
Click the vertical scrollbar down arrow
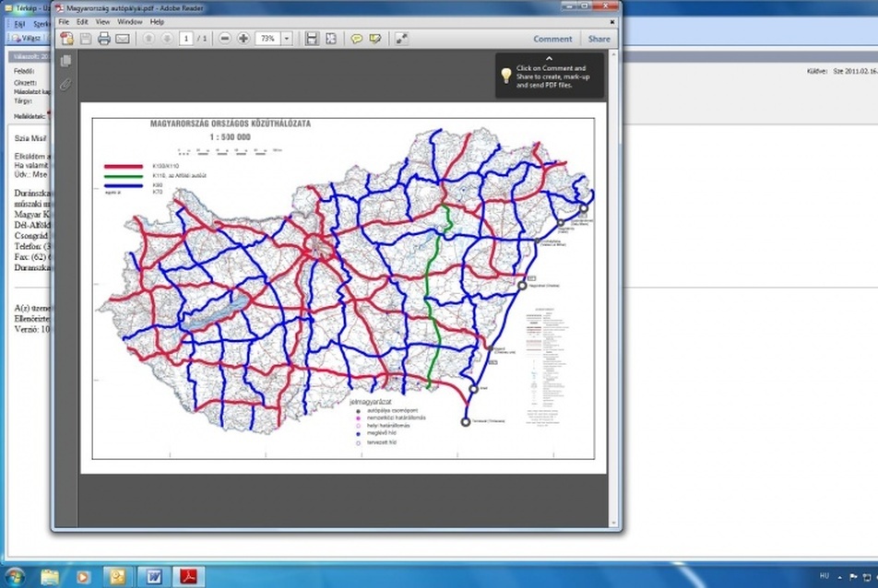click(x=613, y=523)
